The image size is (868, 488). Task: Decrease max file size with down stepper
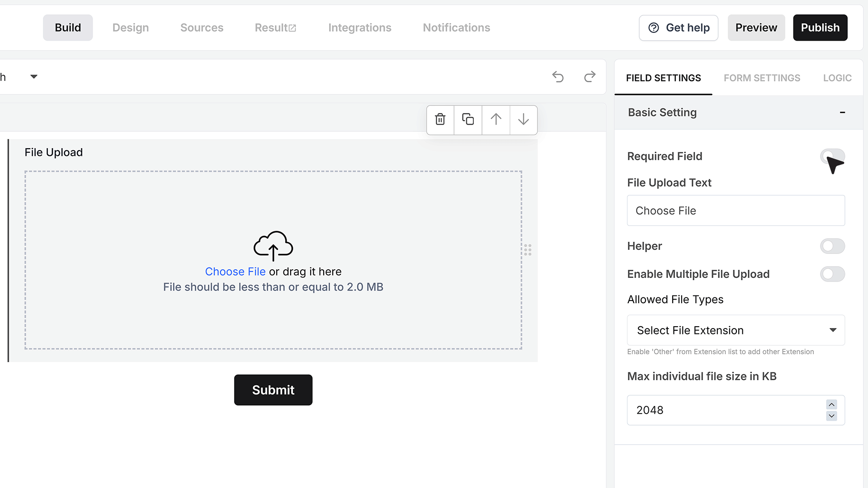coord(831,416)
